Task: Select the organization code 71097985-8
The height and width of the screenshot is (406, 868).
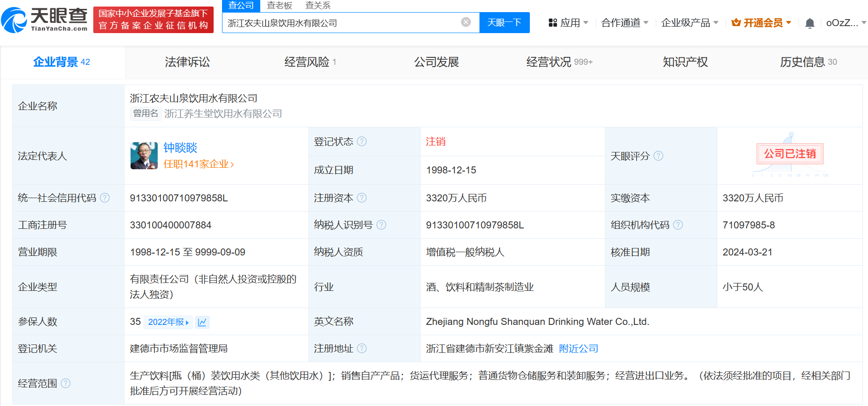Action: (x=749, y=225)
